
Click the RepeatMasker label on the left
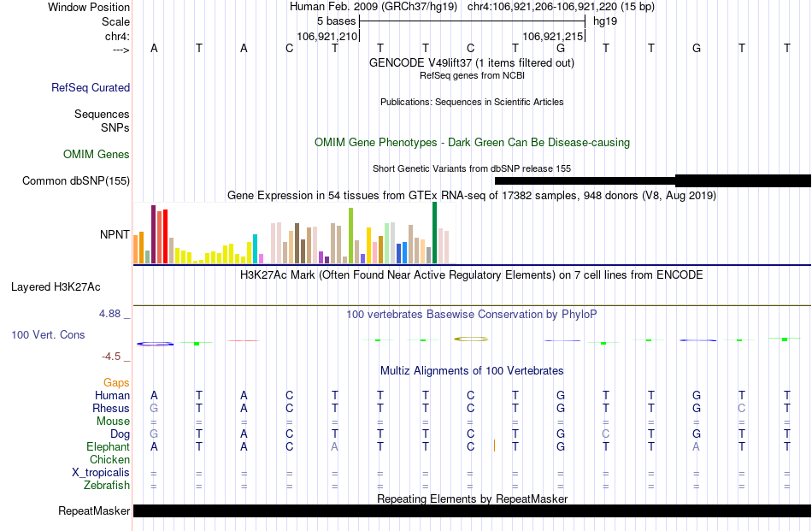(x=94, y=510)
